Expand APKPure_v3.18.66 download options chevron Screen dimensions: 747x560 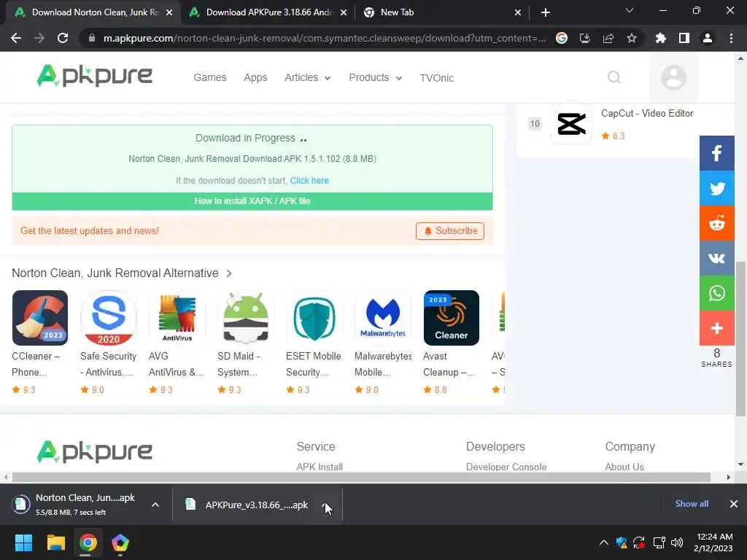pos(325,505)
